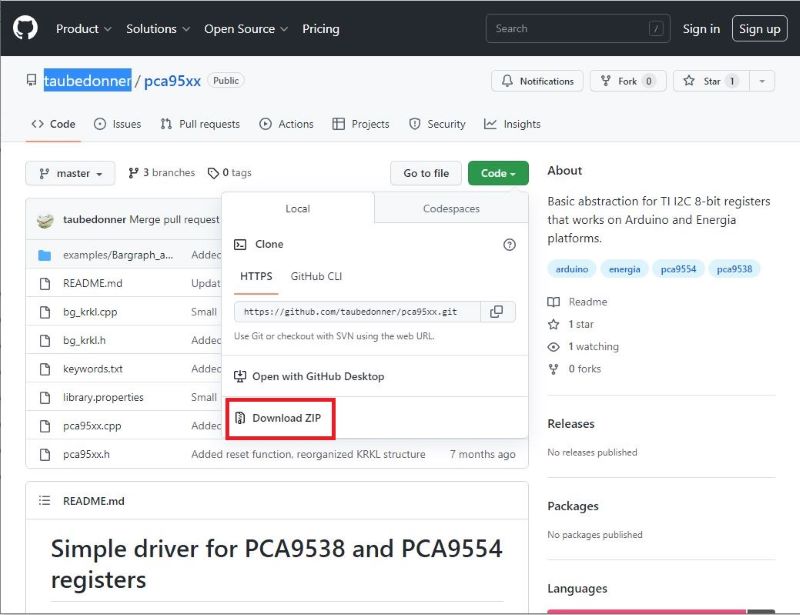Click the zip icon beside Download ZIP

pos(240,418)
